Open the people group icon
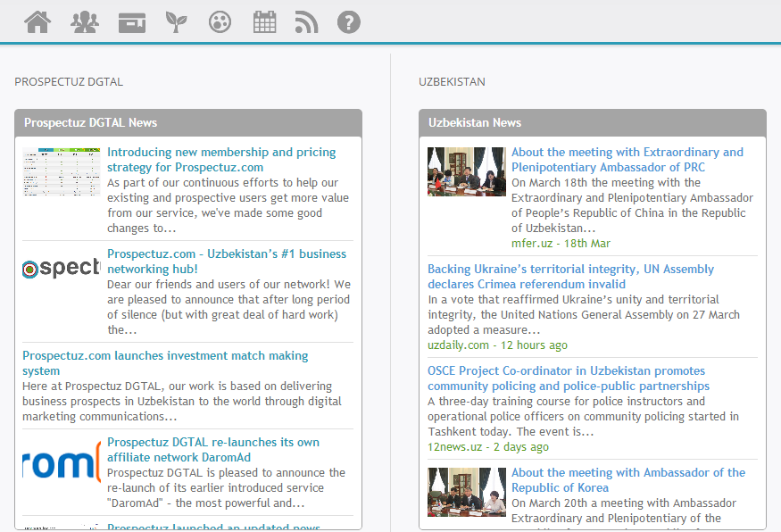Viewport: 781px width, 532px height. (85, 22)
